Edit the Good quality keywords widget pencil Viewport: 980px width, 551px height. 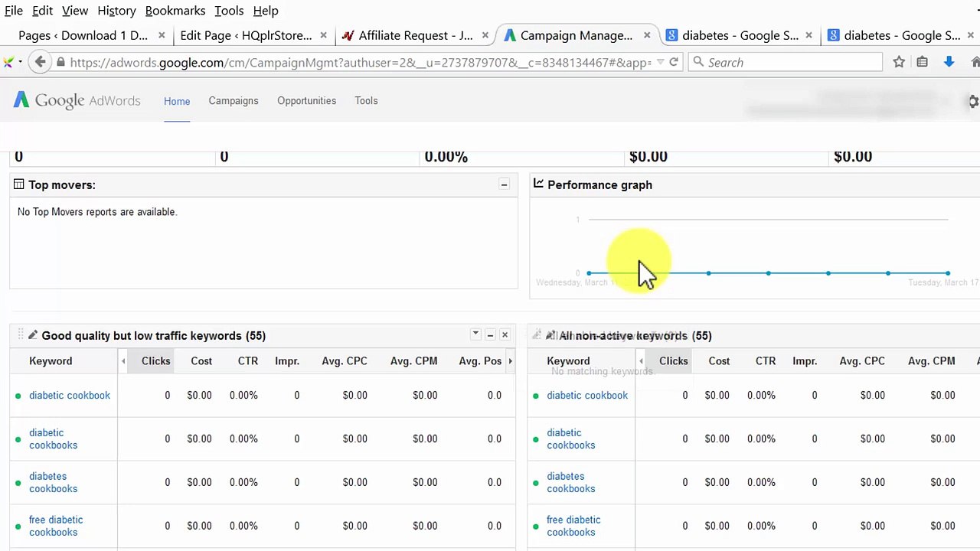click(33, 335)
